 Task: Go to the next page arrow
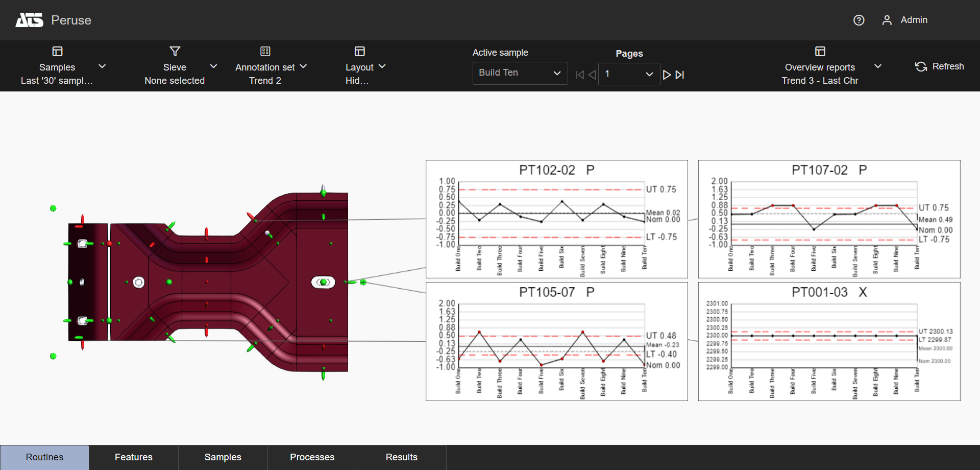(667, 75)
